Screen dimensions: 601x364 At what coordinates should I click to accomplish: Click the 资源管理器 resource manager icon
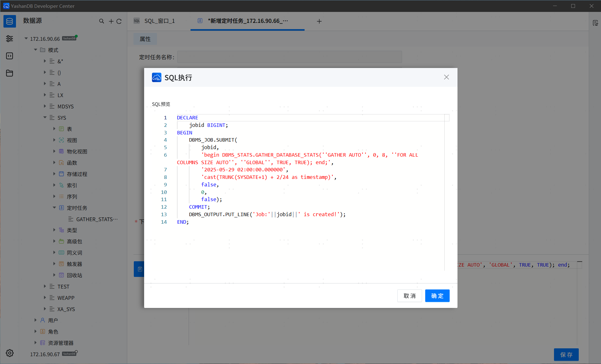click(x=43, y=343)
